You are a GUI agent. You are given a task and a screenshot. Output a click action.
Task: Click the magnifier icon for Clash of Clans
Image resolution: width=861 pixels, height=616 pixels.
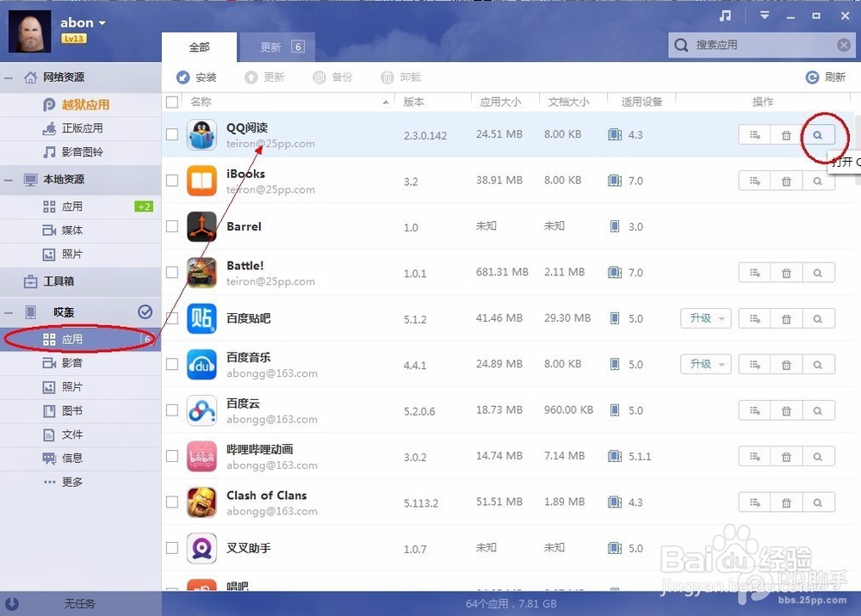click(818, 502)
